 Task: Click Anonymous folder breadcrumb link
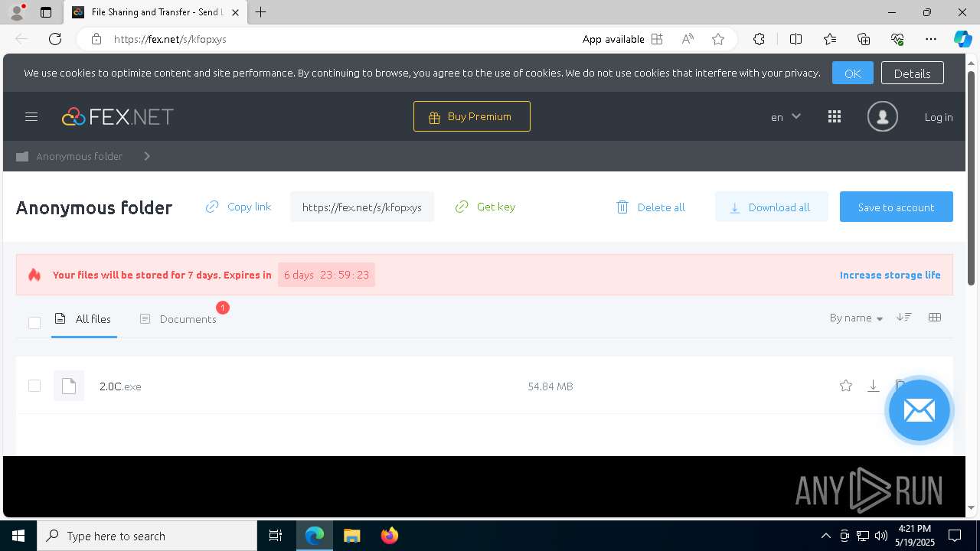80,156
